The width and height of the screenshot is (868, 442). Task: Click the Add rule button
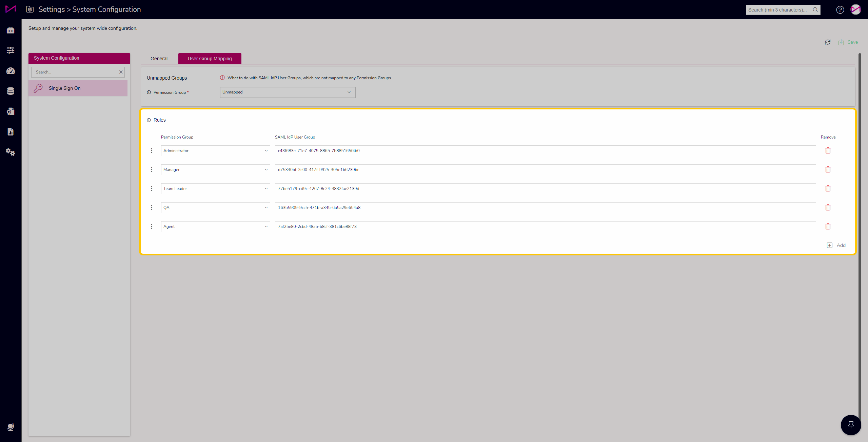pyautogui.click(x=836, y=246)
